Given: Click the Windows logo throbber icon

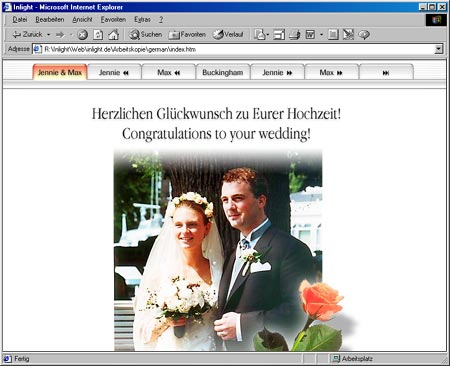Looking at the screenshot, I should [x=436, y=20].
